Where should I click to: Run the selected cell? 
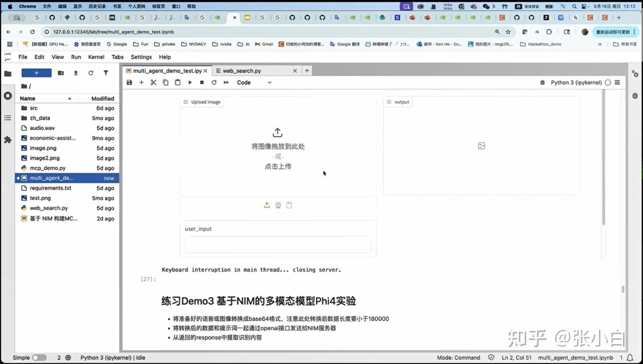point(190,83)
